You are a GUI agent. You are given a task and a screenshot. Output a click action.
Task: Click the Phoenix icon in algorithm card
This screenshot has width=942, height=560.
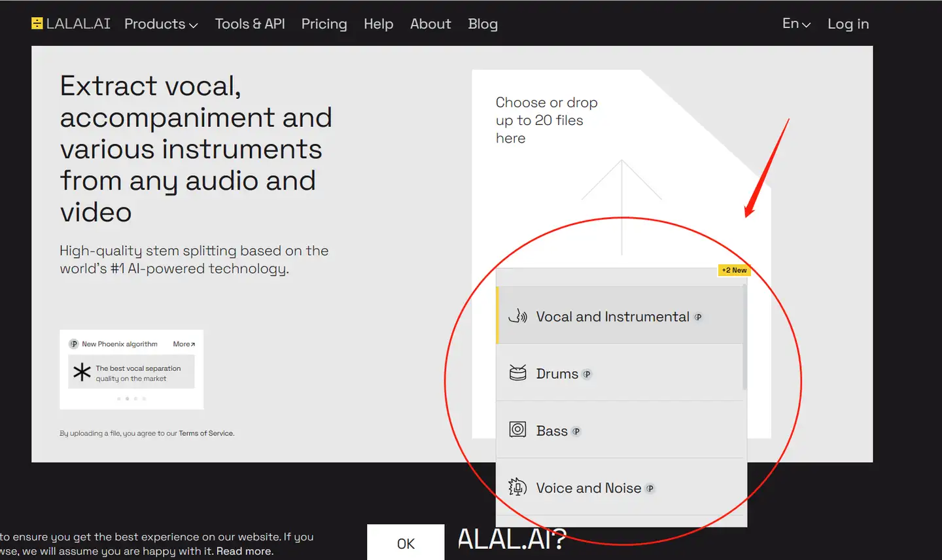tap(73, 344)
